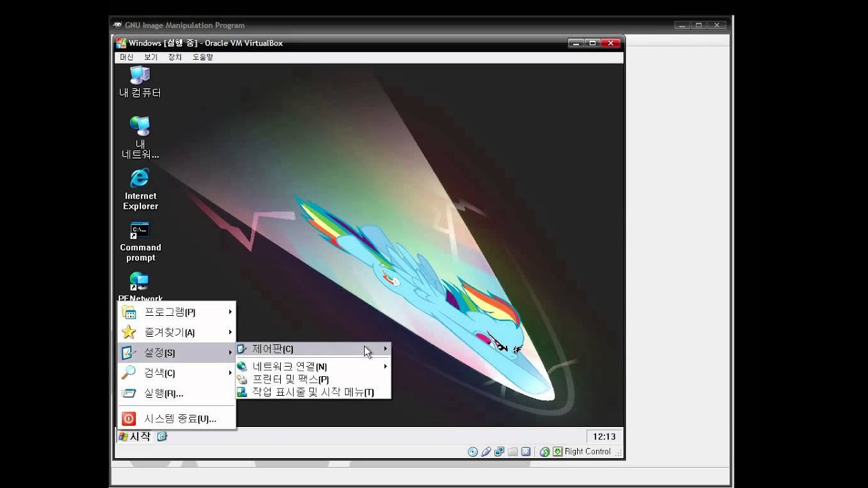The width and height of the screenshot is (868, 488).
Task: Select the 내 네트워크 desktop icon
Action: pyautogui.click(x=140, y=138)
